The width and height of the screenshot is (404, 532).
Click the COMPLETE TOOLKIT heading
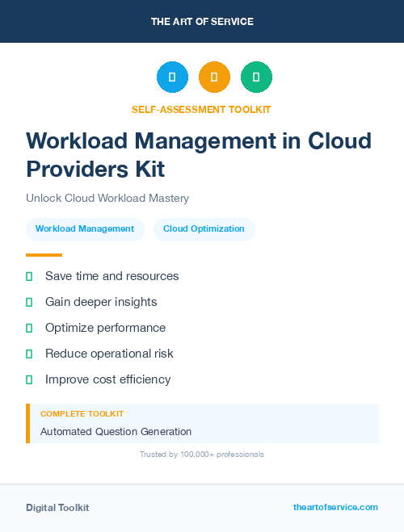pyautogui.click(x=82, y=414)
